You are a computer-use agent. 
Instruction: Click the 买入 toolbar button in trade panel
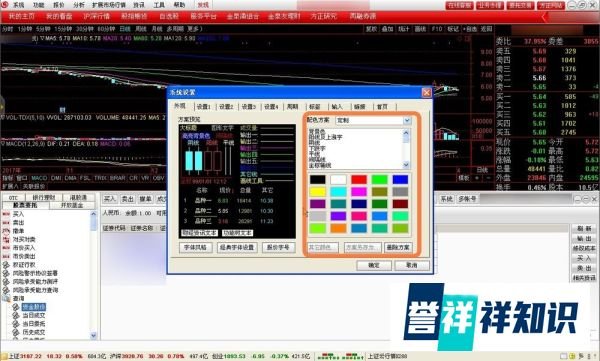[109, 199]
